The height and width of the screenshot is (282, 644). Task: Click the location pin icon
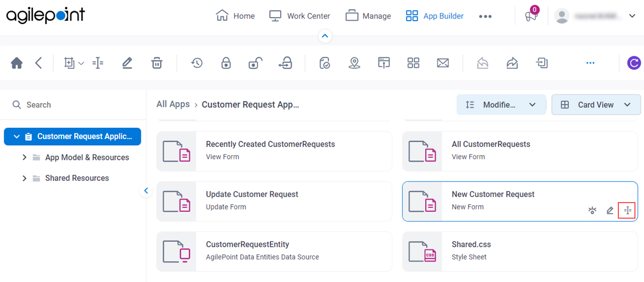355,63
